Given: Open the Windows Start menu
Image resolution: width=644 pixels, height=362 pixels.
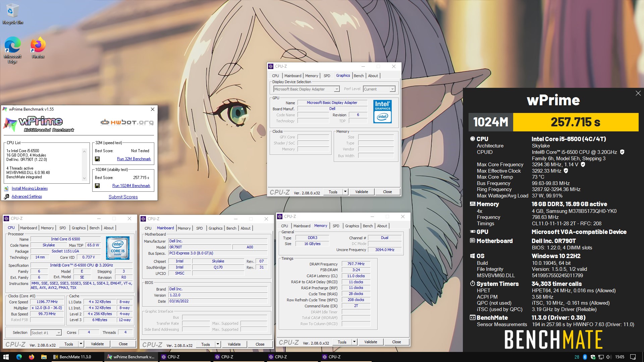Looking at the screenshot, I should [x=6, y=357].
